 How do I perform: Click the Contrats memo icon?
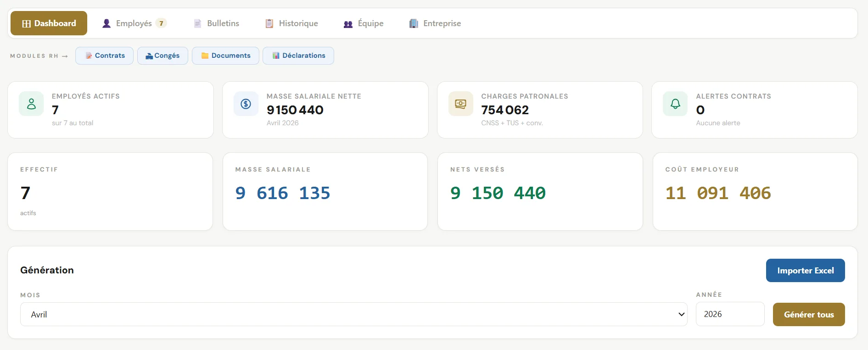point(89,56)
